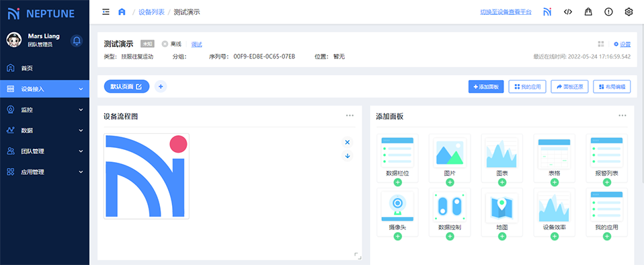The width and height of the screenshot is (644, 265).
Task: Click 切换至设备查看平台 link
Action: pyautogui.click(x=506, y=12)
